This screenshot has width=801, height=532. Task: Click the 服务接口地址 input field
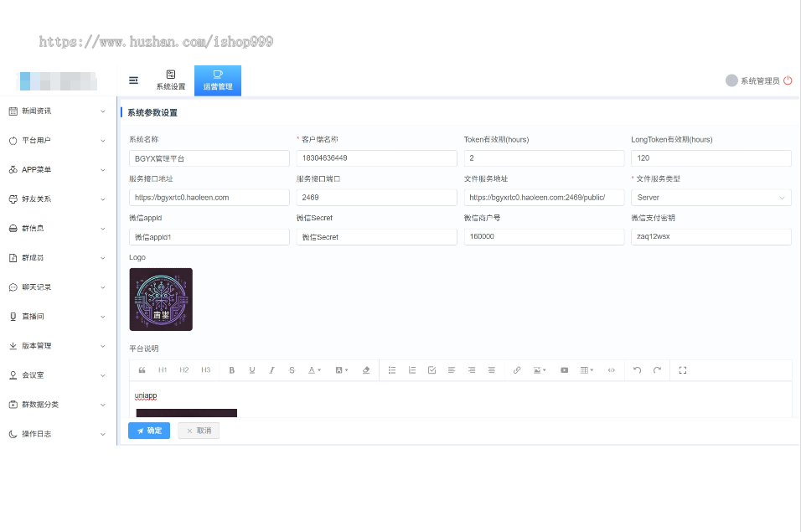pyautogui.click(x=209, y=198)
